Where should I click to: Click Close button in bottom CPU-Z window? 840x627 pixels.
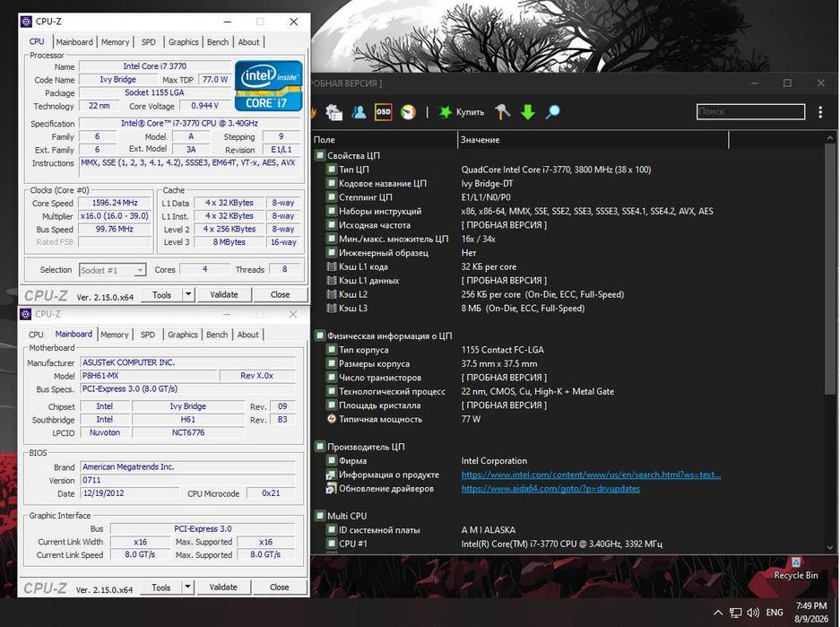(280, 587)
